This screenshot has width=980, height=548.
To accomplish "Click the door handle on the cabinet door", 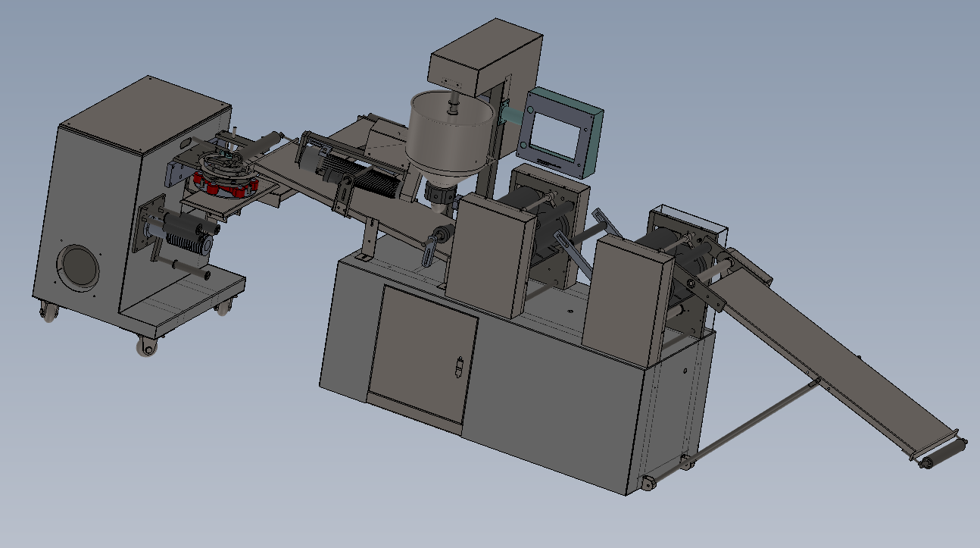I will coord(457,368).
